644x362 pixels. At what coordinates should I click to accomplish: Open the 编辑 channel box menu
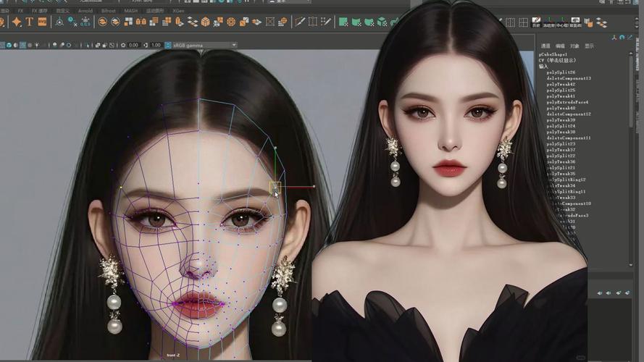tap(560, 46)
